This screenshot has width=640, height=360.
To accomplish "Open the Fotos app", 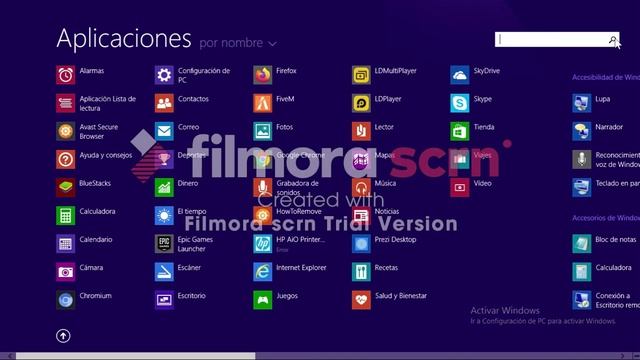I will (x=262, y=131).
